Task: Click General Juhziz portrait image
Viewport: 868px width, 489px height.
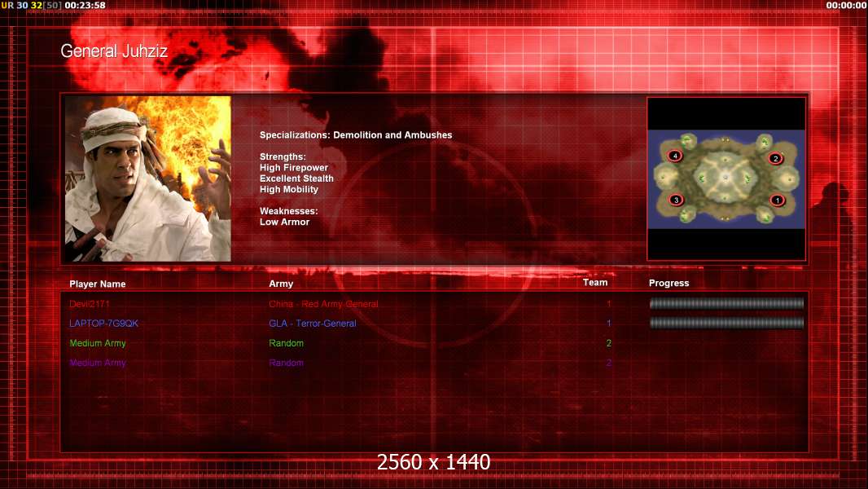Action: tap(148, 178)
